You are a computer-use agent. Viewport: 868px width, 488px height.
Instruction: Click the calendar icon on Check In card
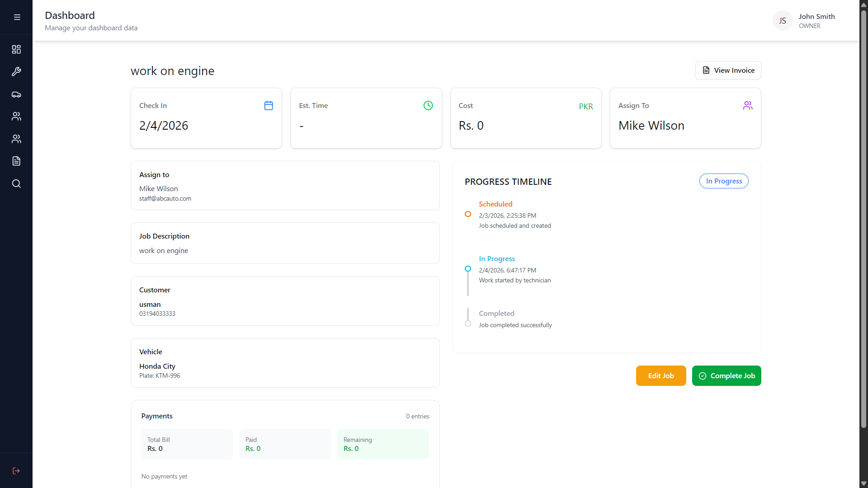[x=269, y=105]
